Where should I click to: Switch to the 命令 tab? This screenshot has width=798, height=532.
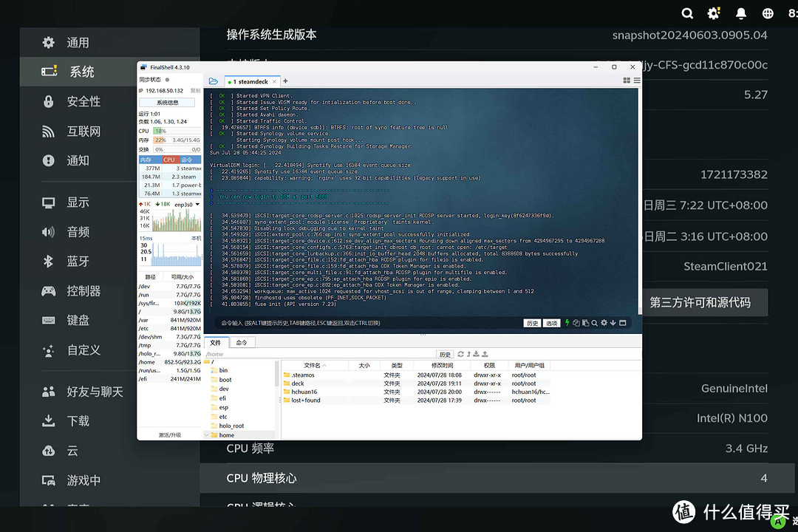tap(242, 343)
